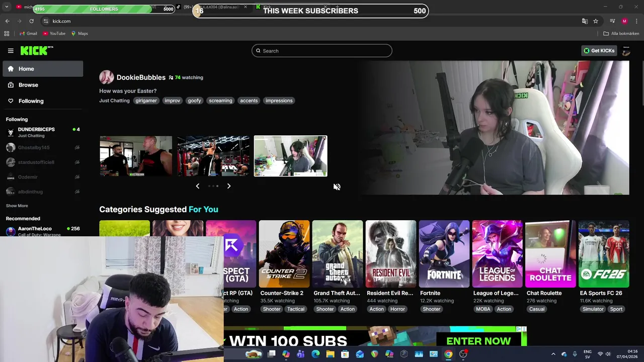Open stardustofficiell in the Following list
This screenshot has height=362, width=644.
pos(43,162)
